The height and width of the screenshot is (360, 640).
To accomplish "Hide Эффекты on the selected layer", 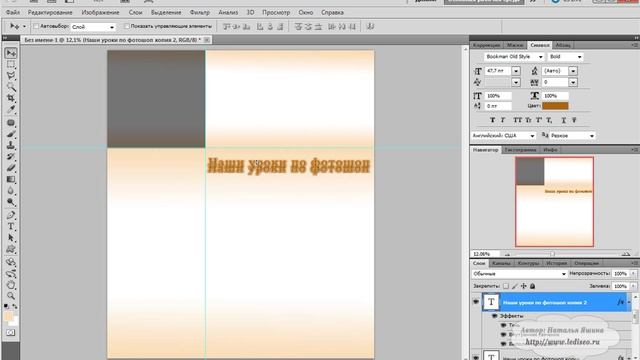I will [495, 316].
